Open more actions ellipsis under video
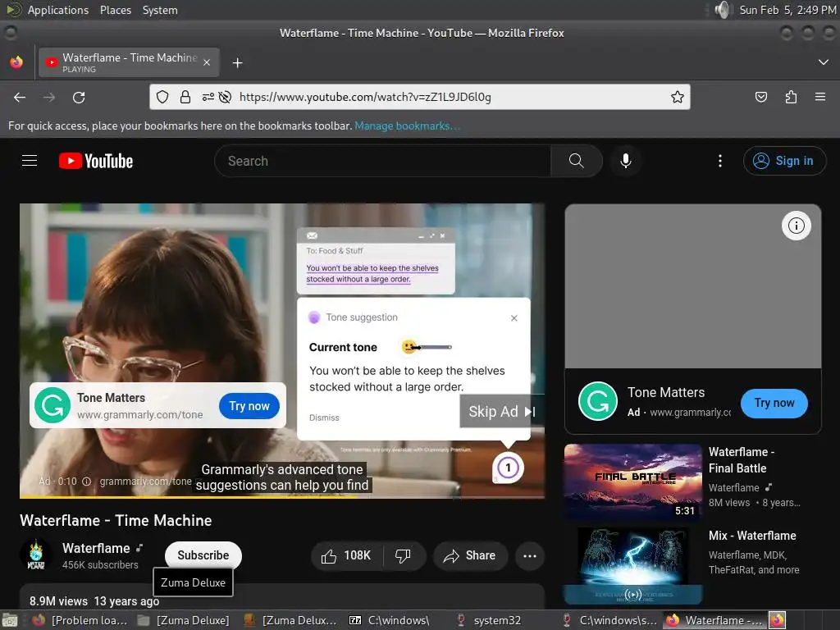This screenshot has height=630, width=840. click(530, 555)
